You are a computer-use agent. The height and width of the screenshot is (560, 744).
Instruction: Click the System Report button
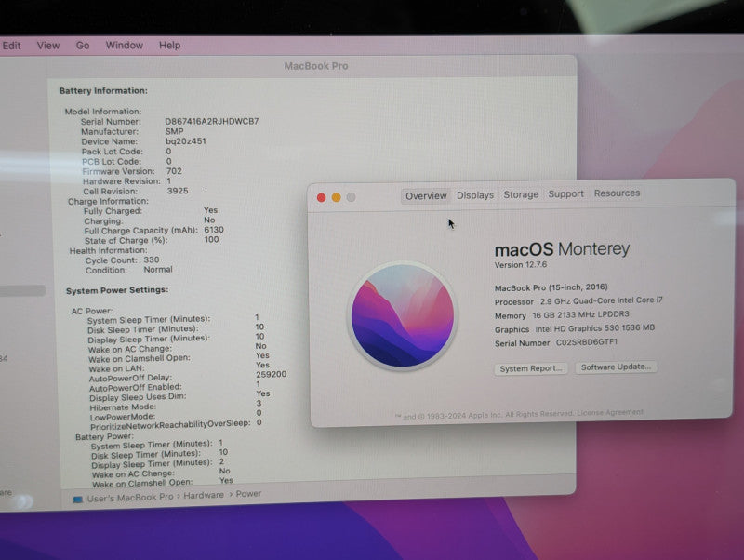pos(530,368)
